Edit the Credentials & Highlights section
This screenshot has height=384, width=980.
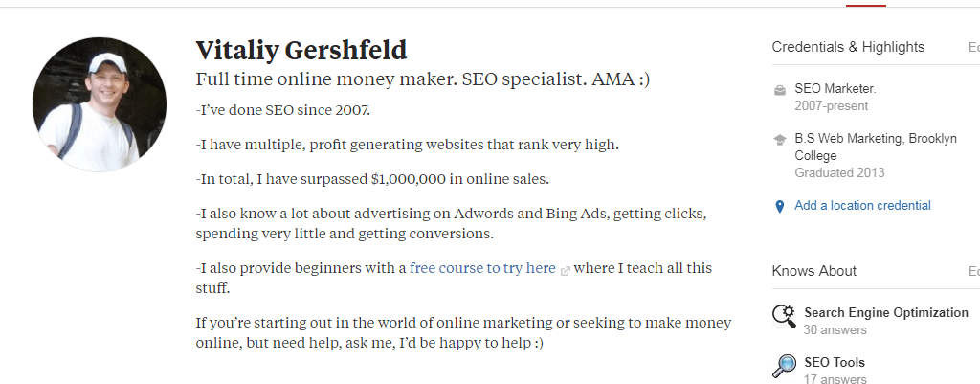click(973, 47)
